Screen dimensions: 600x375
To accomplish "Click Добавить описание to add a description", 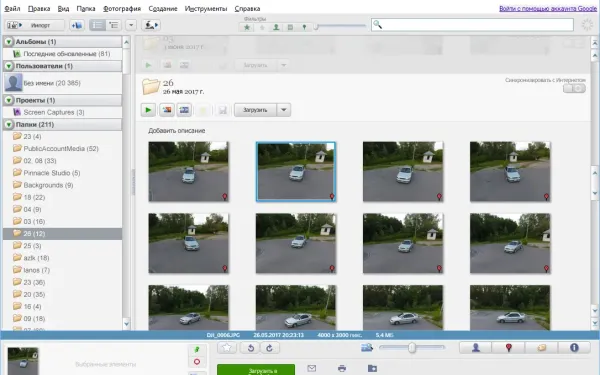I will 177,131.
